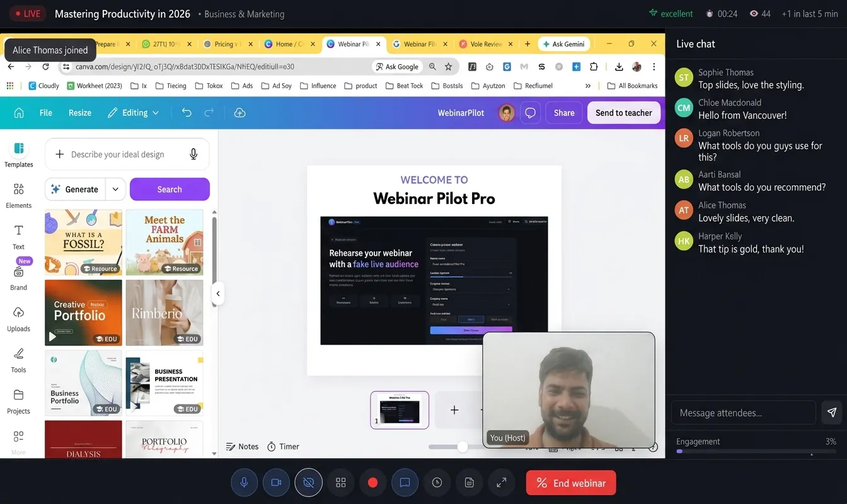847x504 pixels.
Task: Click the Engagement progress bar
Action: point(756,451)
